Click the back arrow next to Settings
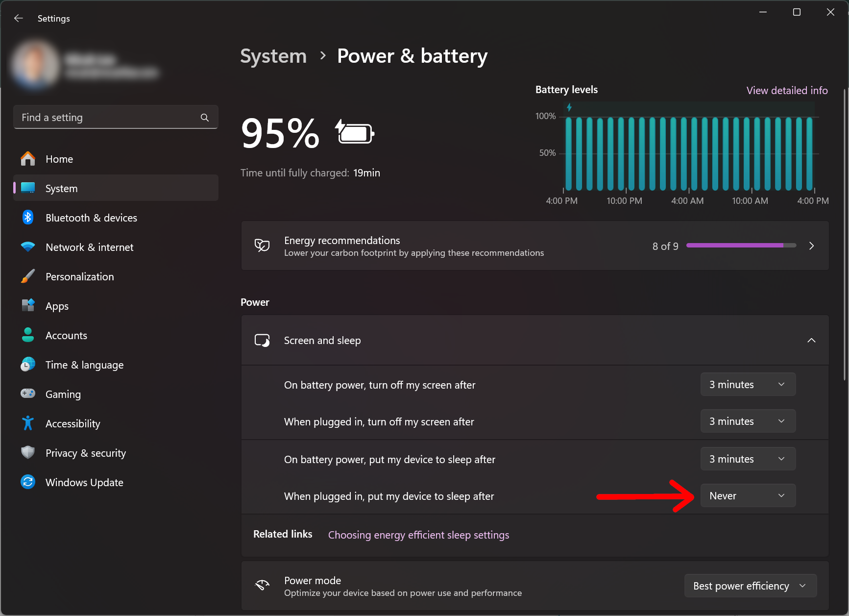This screenshot has width=849, height=616. [18, 18]
